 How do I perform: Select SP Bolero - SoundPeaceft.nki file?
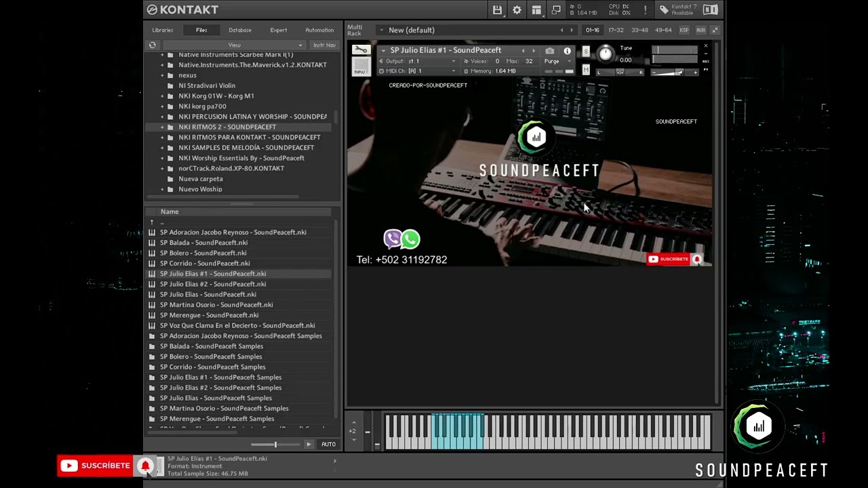[x=203, y=253]
